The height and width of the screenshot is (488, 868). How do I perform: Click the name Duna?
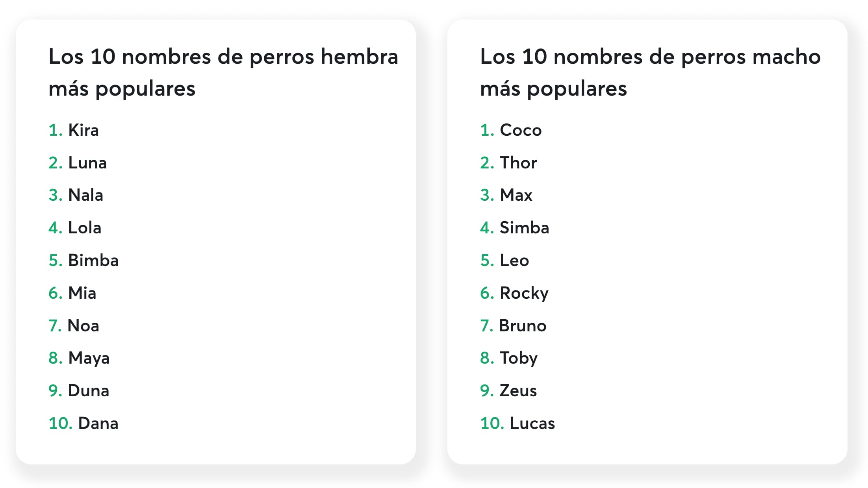pos(88,391)
